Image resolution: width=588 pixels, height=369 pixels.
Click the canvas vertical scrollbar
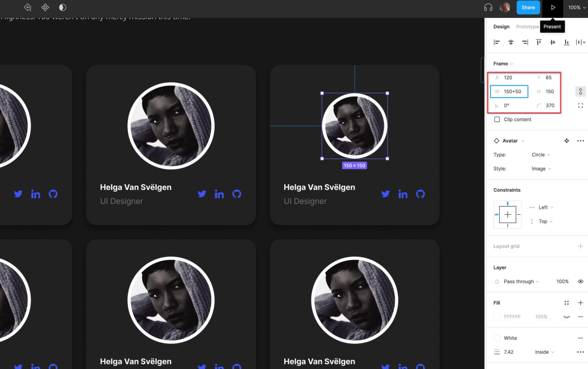(482, 70)
